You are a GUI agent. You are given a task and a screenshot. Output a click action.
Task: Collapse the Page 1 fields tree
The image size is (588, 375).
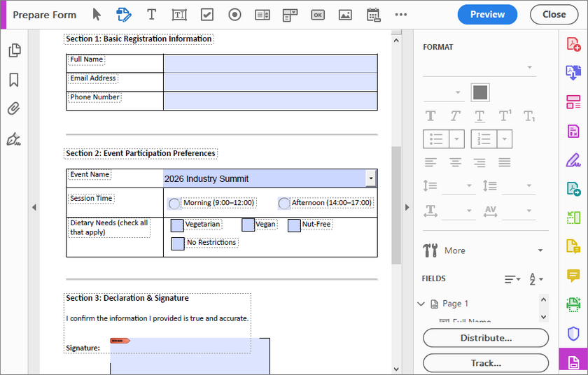point(421,304)
